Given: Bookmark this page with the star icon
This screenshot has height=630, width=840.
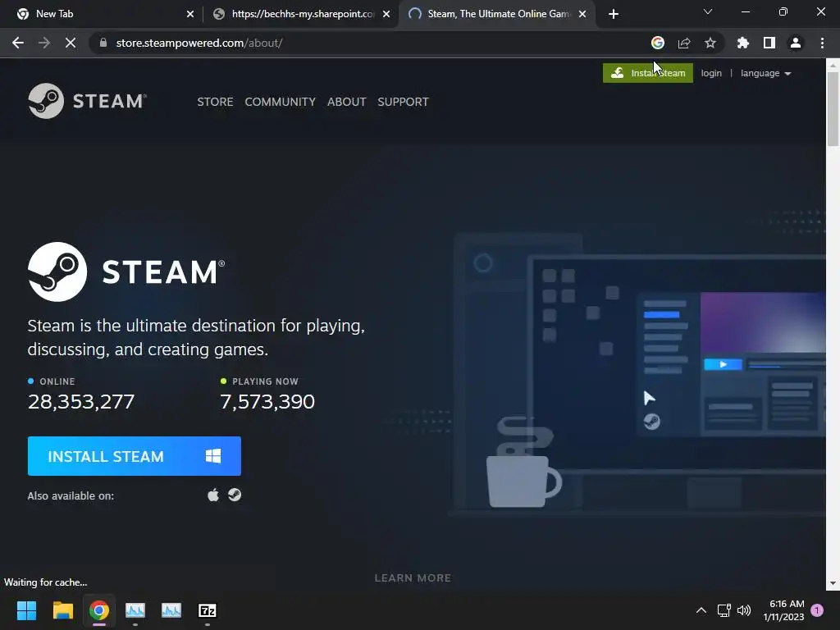Looking at the screenshot, I should click(x=710, y=43).
